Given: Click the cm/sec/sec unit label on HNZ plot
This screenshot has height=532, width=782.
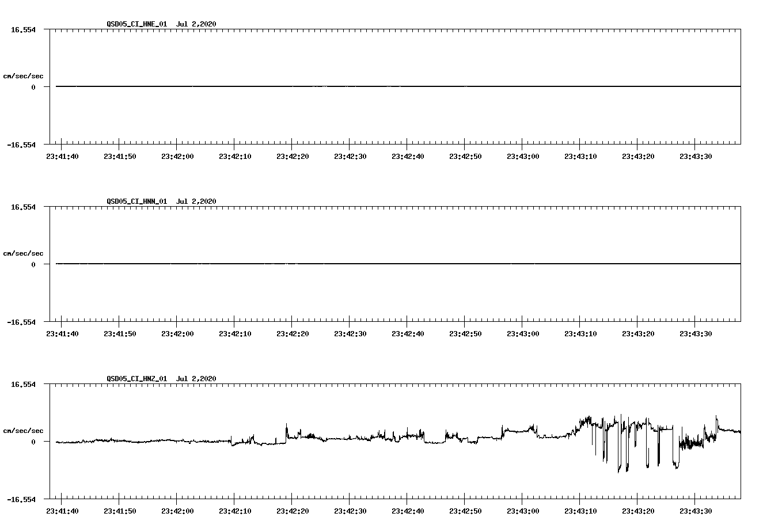Looking at the screenshot, I should click(x=23, y=431).
